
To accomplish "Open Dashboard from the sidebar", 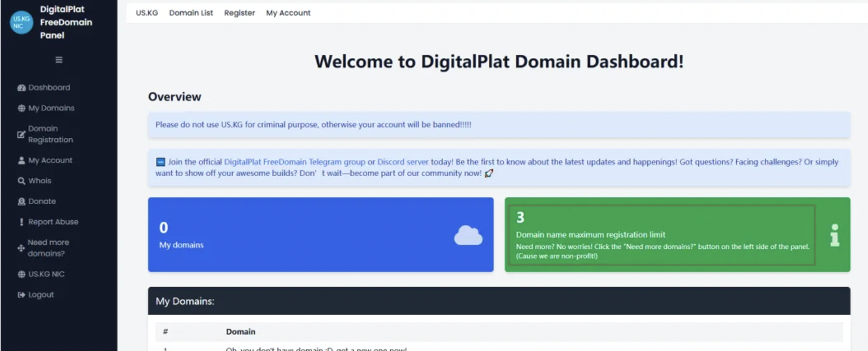I will (x=49, y=88).
